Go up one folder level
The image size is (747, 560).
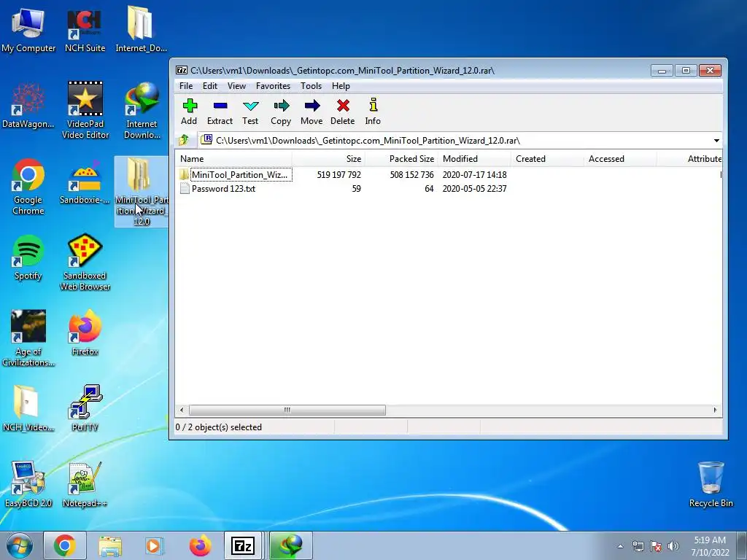[184, 141]
